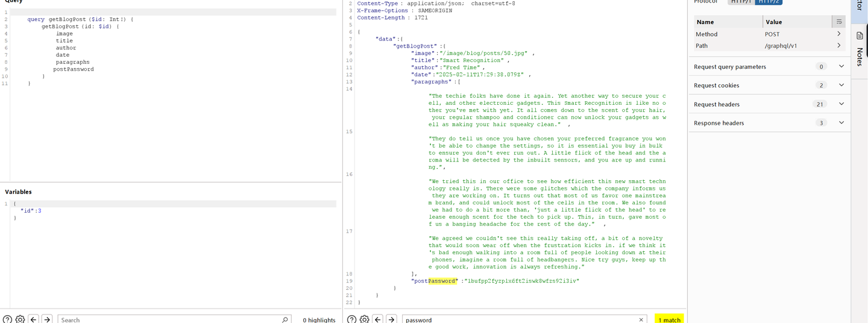Viewport: 868px width, 323px height.
Task: Click the Name column header in Inspector
Action: click(728, 22)
